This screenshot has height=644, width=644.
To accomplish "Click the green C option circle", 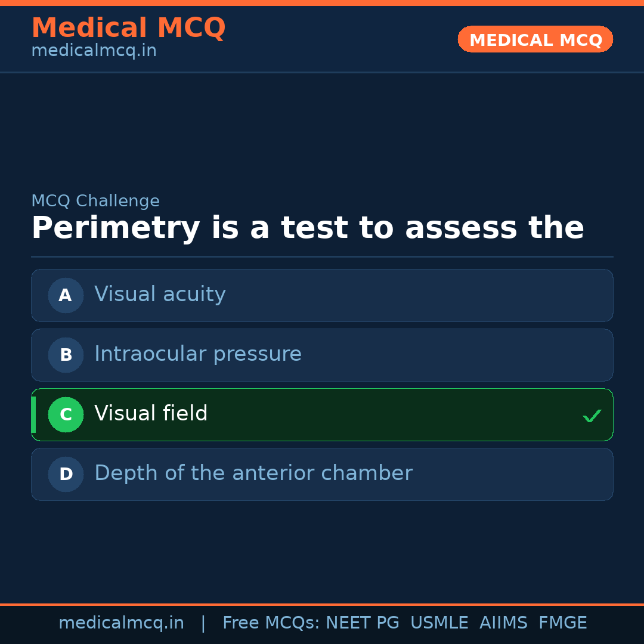I will [x=66, y=414].
